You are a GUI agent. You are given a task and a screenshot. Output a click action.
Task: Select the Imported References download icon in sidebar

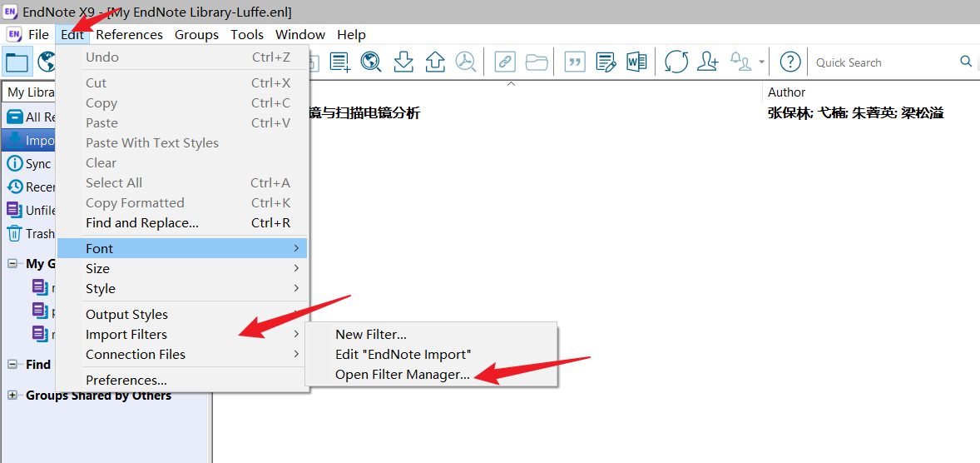14,140
